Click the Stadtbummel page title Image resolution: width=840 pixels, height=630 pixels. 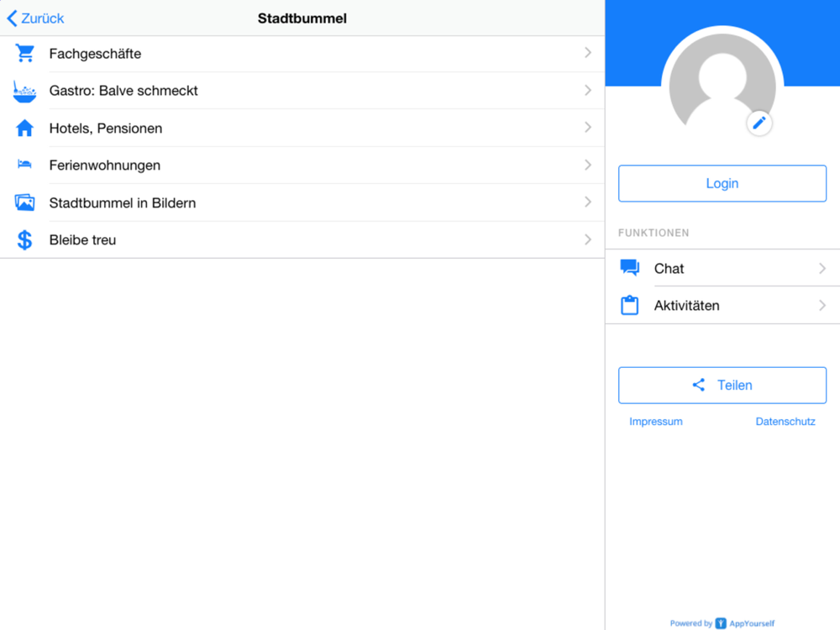point(302,18)
